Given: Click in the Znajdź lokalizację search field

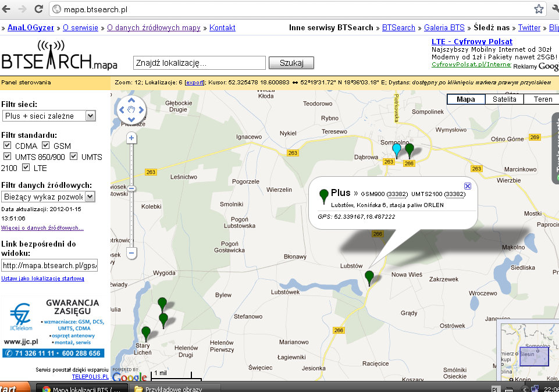Looking at the screenshot, I should tap(200, 63).
